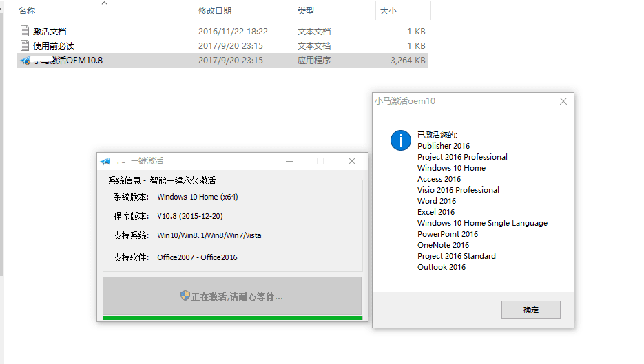Click the 3,264 KB size value
644x364 pixels.
tap(408, 61)
